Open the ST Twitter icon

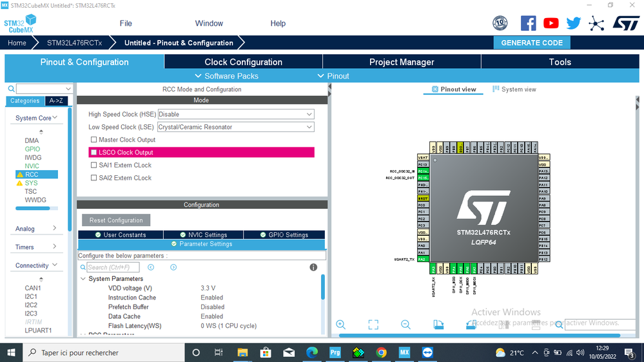click(x=573, y=23)
